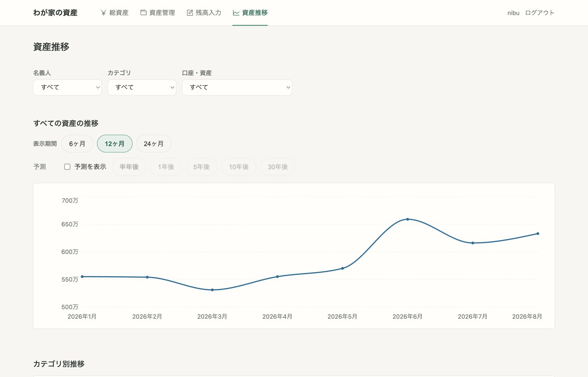The height and width of the screenshot is (377, 588).
Task: Open the 口座・資産 dropdown
Action: tap(237, 87)
